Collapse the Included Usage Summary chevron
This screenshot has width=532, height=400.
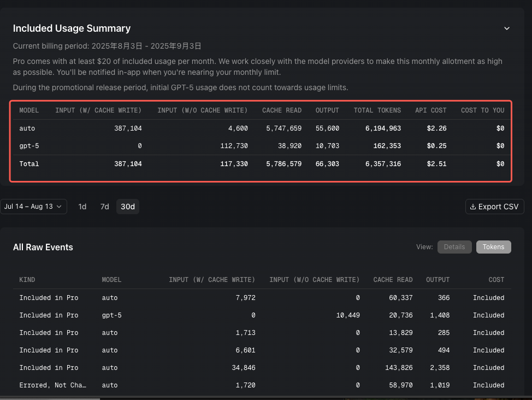pyautogui.click(x=507, y=28)
